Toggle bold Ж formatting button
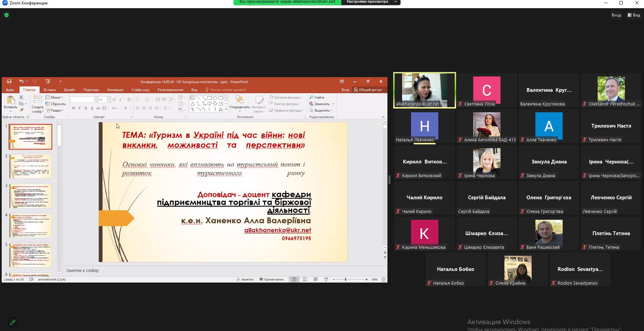Screen dimensions: 644x331 point(73,109)
